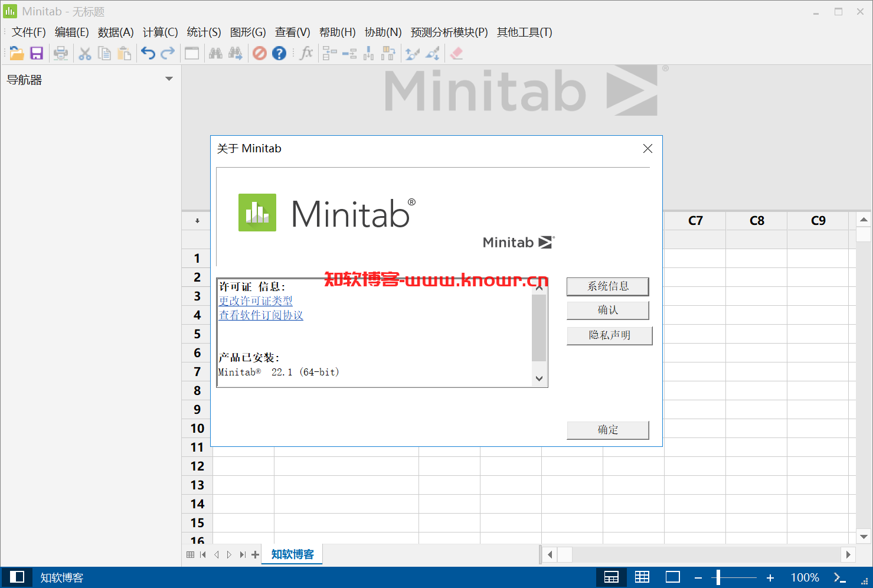The width and height of the screenshot is (873, 588).
Task: Open the 计算(C) menu
Action: tap(160, 32)
